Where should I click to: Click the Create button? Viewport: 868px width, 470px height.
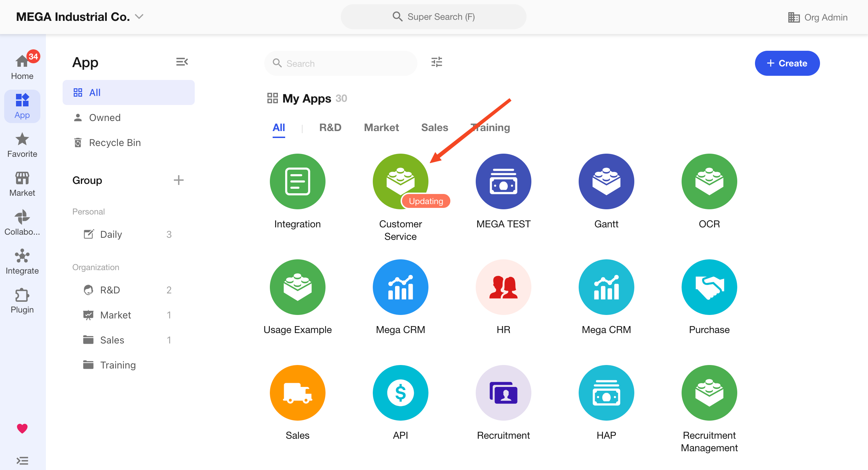(x=787, y=63)
